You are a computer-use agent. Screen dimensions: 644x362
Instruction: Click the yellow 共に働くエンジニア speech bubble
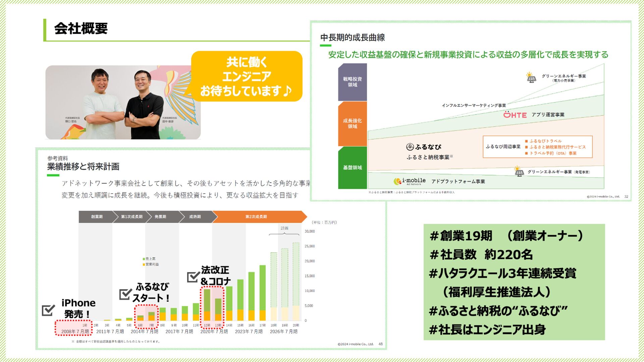(x=247, y=76)
